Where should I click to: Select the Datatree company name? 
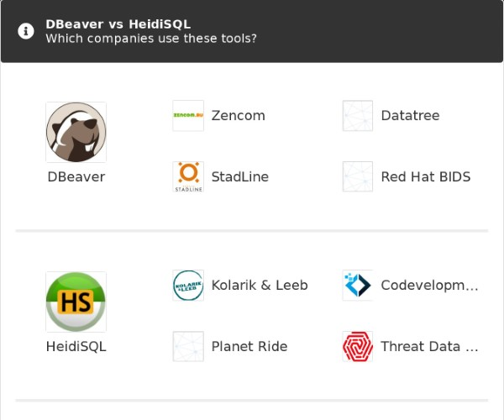click(x=410, y=116)
